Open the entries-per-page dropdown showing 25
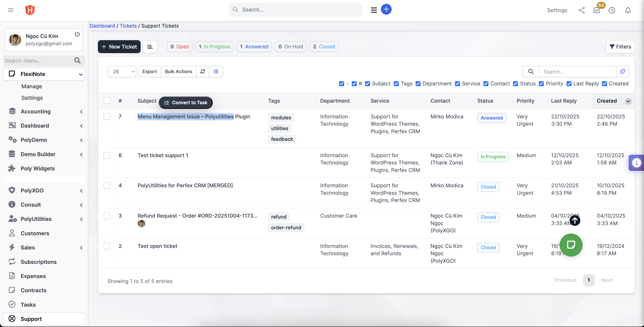 coord(122,72)
